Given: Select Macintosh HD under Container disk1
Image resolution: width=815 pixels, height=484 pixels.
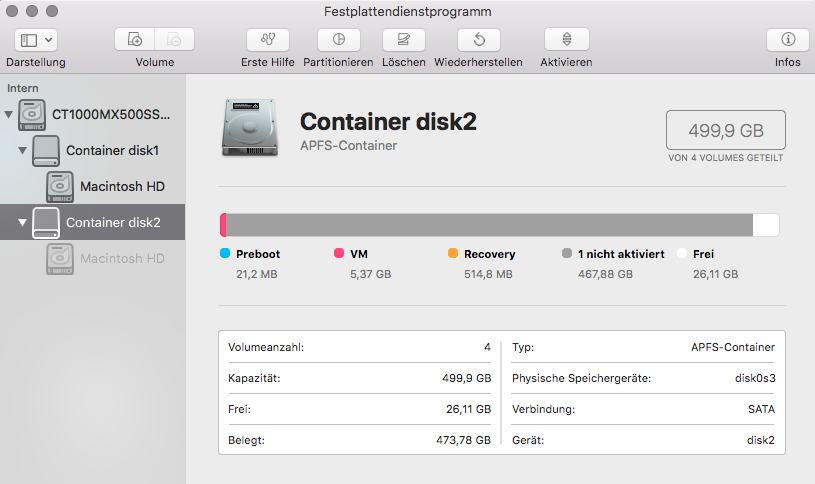Looking at the screenshot, I should [x=122, y=186].
